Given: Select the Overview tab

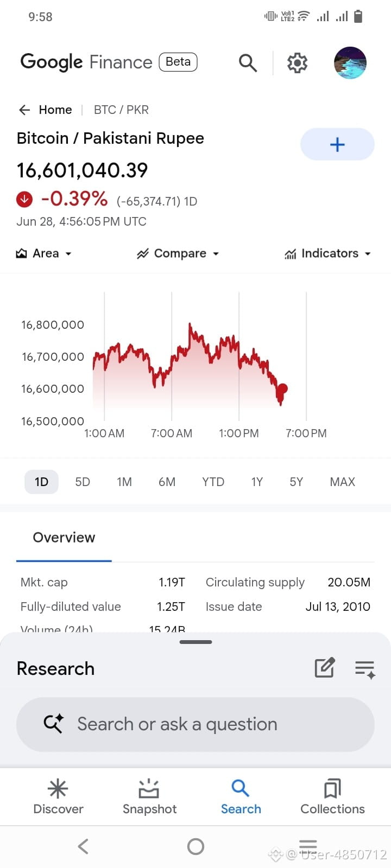Looking at the screenshot, I should coord(64,538).
